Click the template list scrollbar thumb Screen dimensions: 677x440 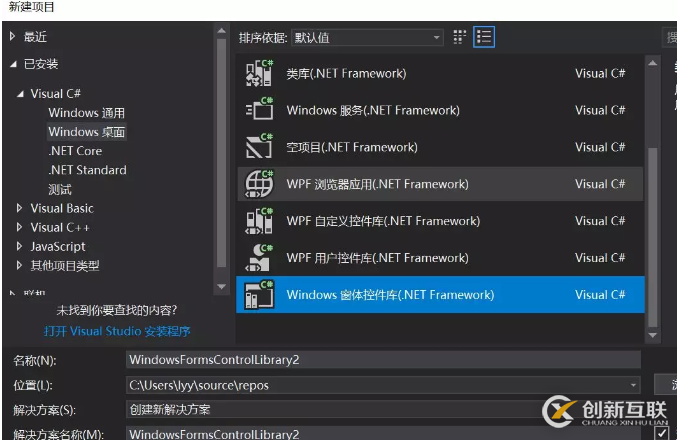(x=652, y=237)
